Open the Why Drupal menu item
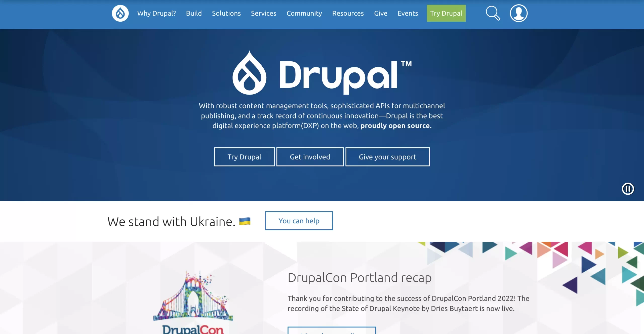This screenshot has width=644, height=334. click(x=156, y=13)
